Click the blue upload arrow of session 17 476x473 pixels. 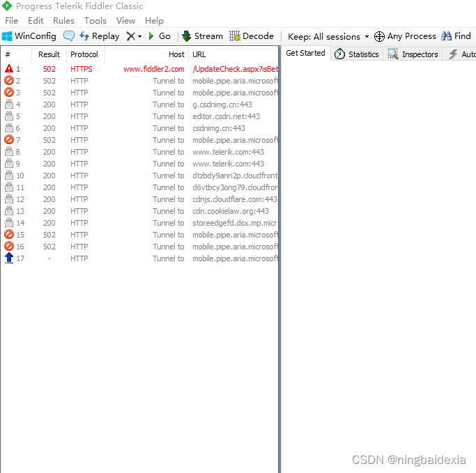pyautogui.click(x=9, y=258)
